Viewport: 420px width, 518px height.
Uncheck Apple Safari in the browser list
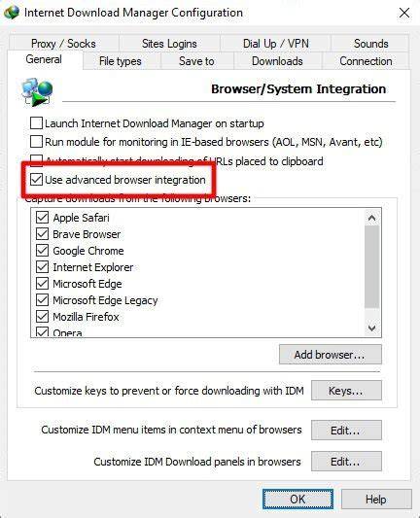click(x=42, y=218)
